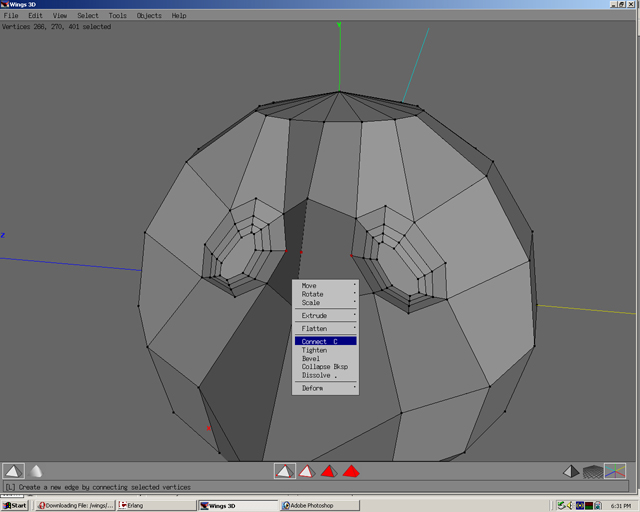Click the 6:31 PM system clock
Viewport: 640px width, 512px height.
[x=620, y=506]
